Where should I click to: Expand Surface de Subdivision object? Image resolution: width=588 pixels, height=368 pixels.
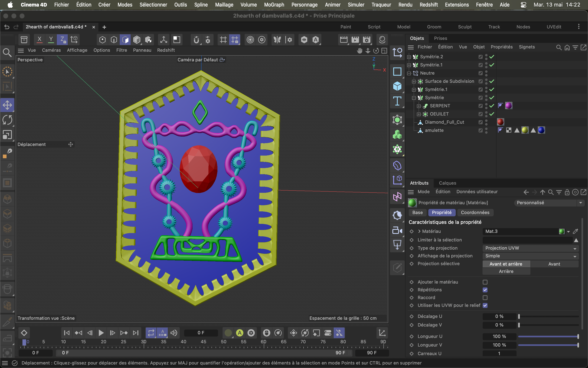point(414,82)
